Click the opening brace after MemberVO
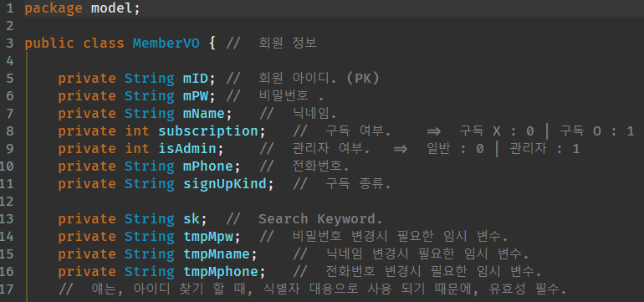 212,44
